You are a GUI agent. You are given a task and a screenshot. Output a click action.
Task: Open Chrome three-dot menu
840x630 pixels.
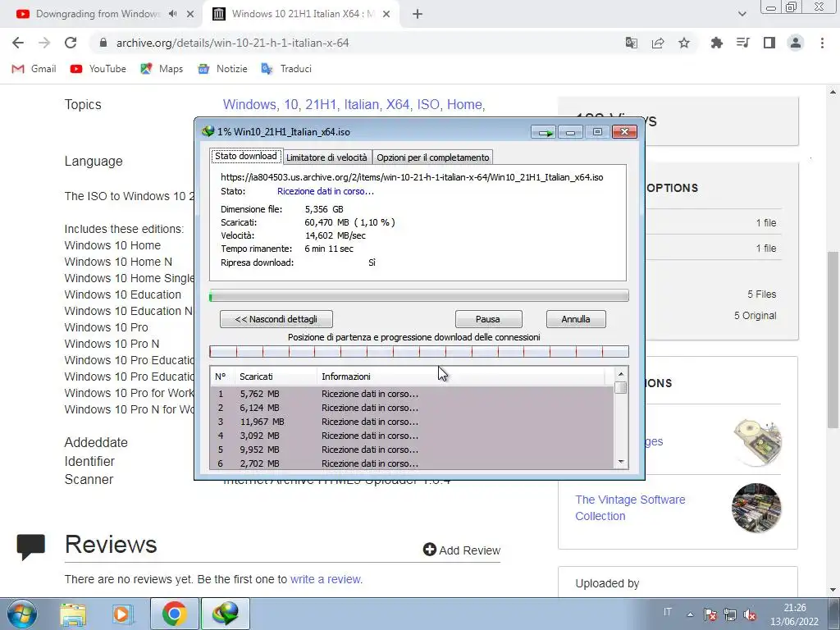click(822, 43)
